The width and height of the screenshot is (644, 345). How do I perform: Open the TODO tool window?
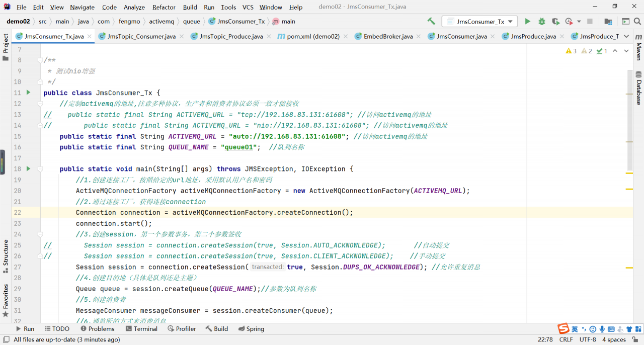(57, 328)
